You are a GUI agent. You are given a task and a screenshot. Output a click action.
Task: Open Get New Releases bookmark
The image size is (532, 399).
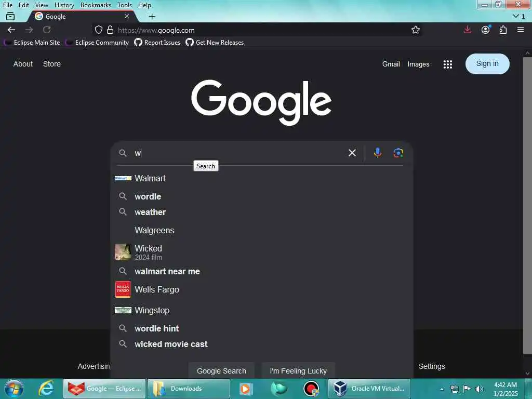coord(215,43)
